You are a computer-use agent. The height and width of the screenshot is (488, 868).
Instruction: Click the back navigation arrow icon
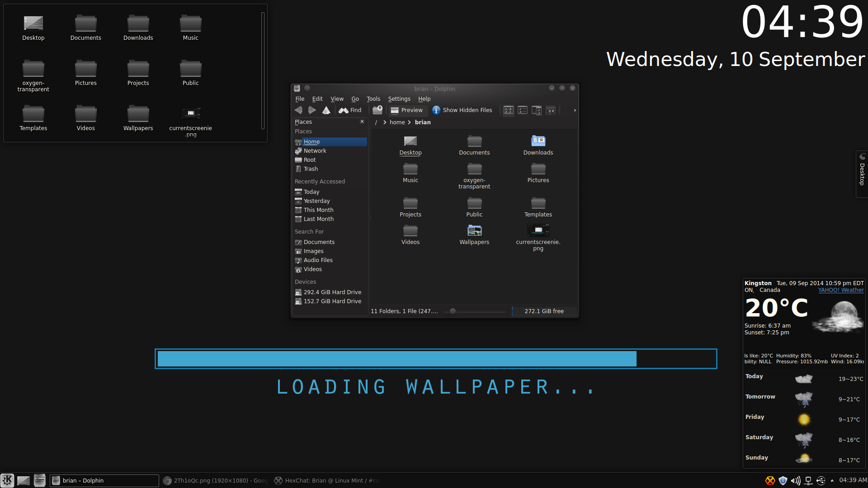298,110
